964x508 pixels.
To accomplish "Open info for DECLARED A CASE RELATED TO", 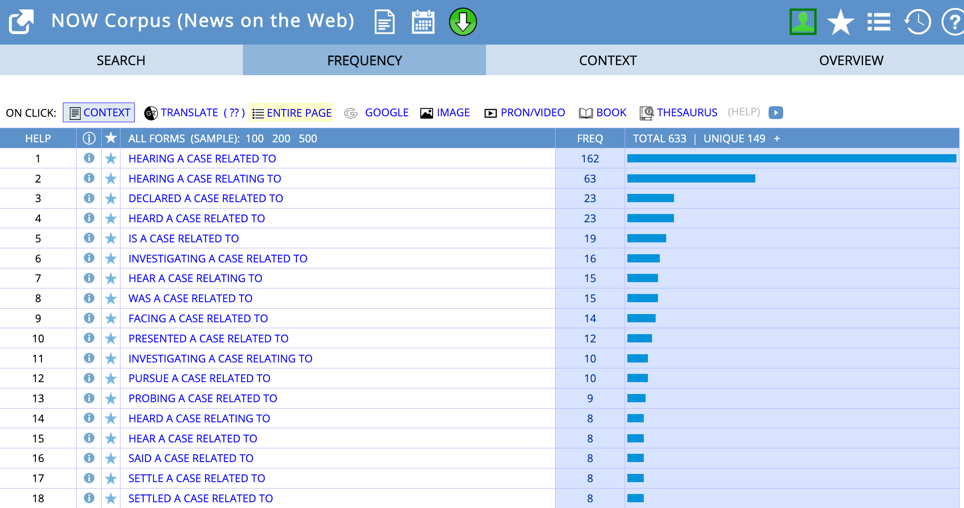I will 89,198.
